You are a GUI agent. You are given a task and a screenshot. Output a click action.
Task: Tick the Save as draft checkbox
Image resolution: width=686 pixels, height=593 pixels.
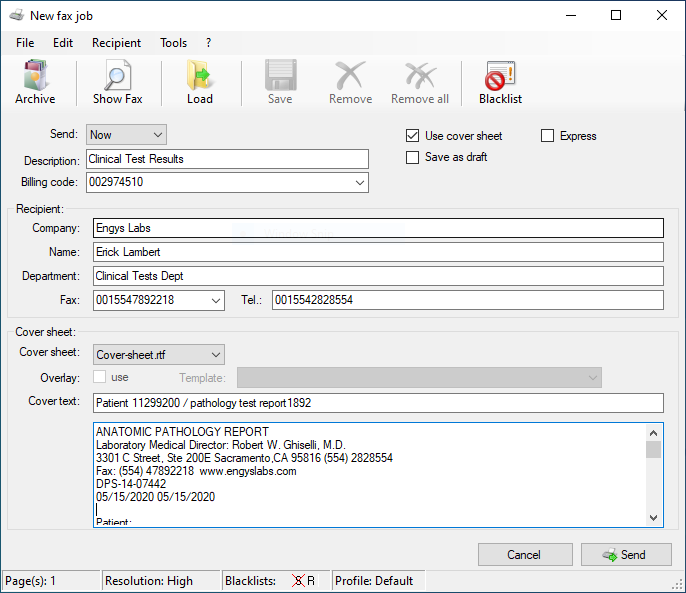(412, 157)
